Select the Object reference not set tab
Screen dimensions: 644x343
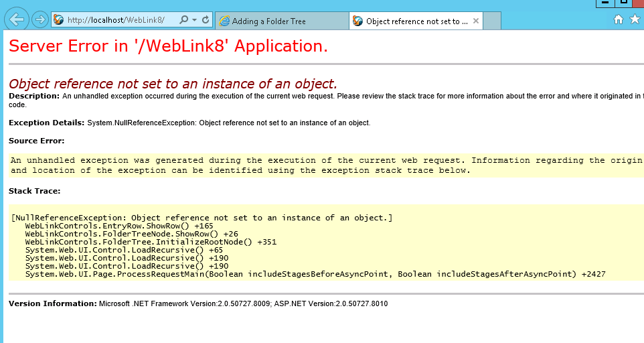tap(412, 21)
